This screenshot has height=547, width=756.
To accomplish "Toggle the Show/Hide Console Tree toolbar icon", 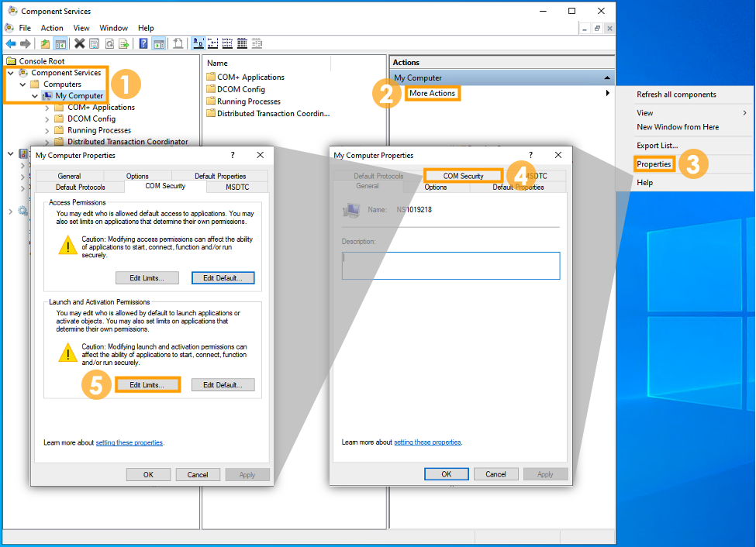I will click(x=60, y=44).
